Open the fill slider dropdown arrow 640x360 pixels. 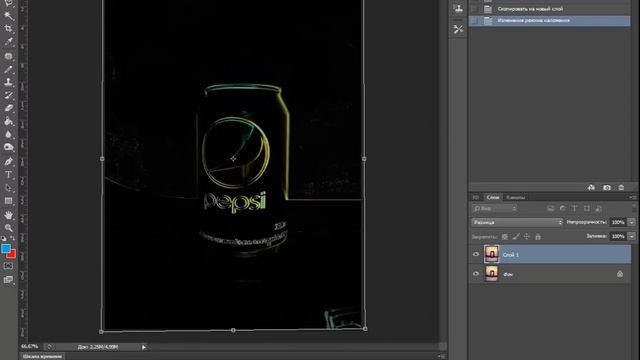pyautogui.click(x=631, y=236)
